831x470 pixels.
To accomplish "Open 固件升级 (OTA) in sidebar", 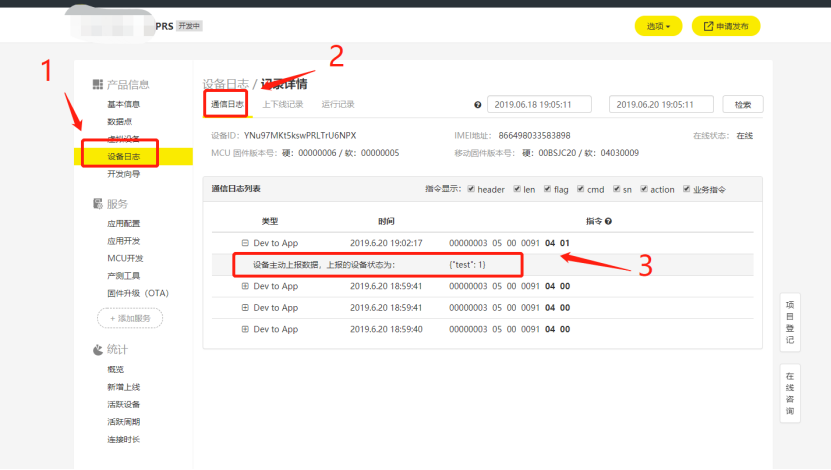I will (x=137, y=292).
